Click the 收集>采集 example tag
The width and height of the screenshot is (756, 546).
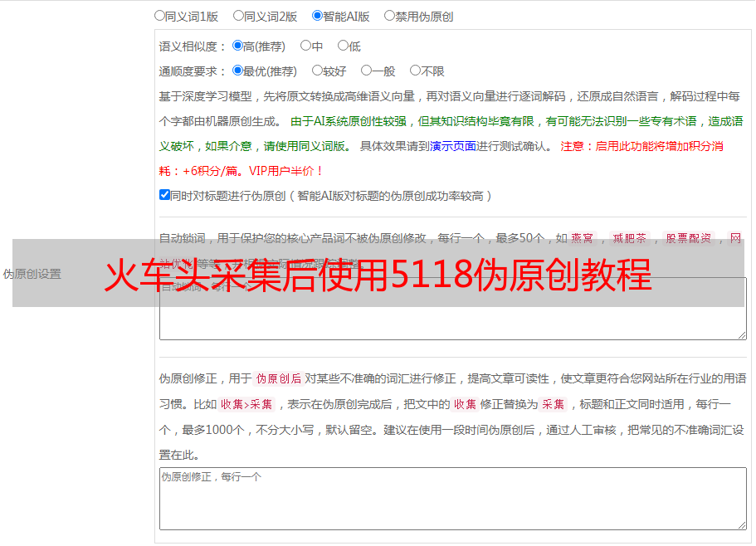click(x=247, y=405)
